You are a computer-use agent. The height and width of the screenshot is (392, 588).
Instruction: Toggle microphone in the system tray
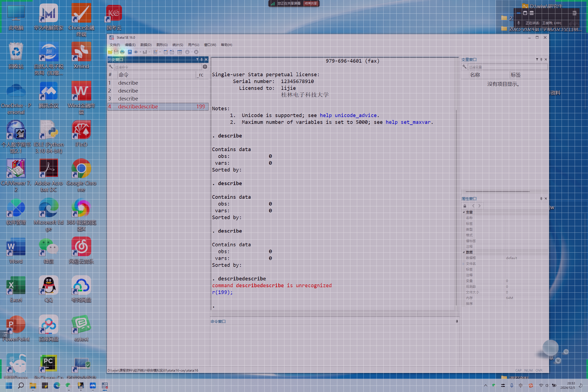coord(512,385)
